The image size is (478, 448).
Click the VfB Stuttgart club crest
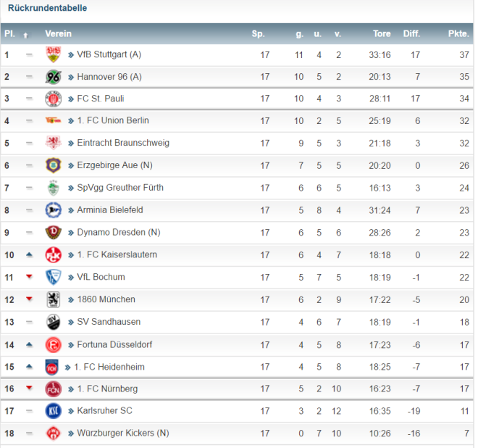tap(54, 54)
